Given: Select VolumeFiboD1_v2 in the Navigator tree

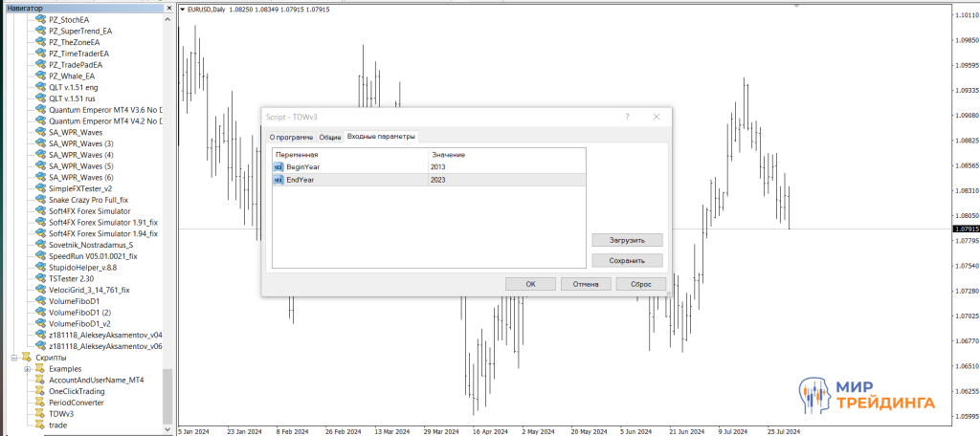Looking at the screenshot, I should (80, 324).
